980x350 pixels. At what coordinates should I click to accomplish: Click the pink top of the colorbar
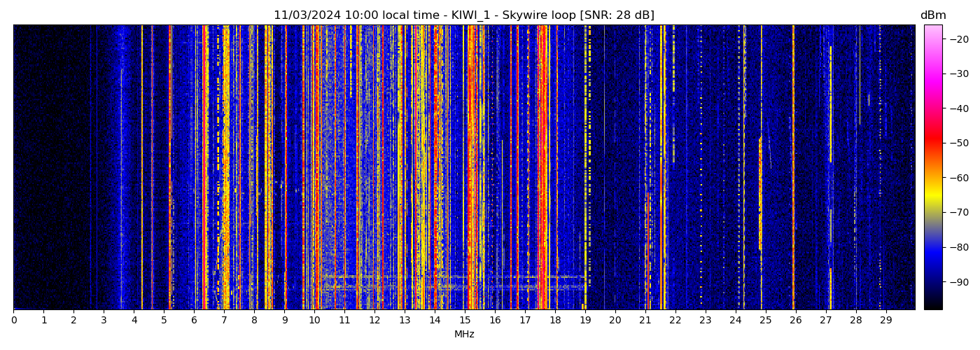click(x=933, y=29)
